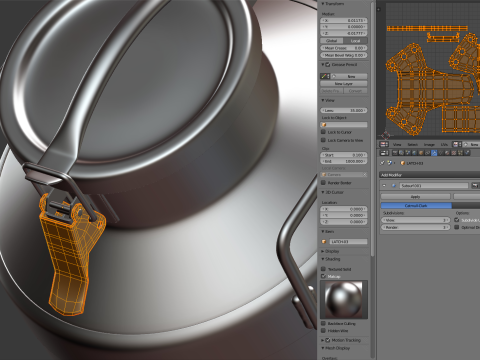Click the scene icon in properties breadcrumb
The height and width of the screenshot is (360, 480).
390,163
